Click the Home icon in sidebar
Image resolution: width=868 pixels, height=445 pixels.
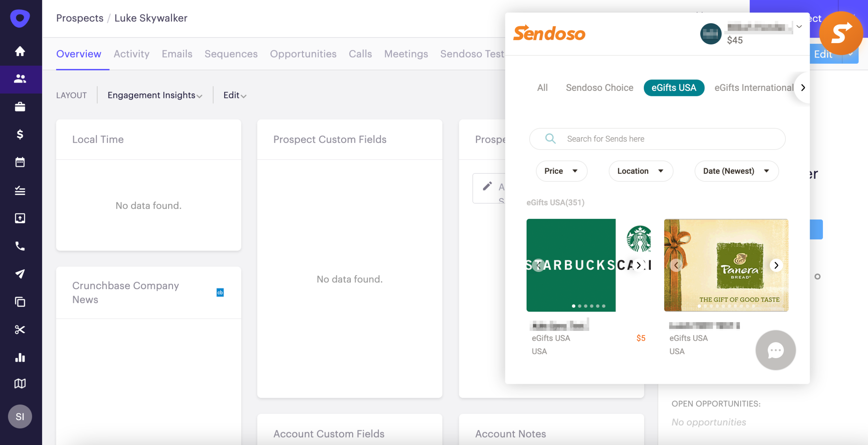[x=20, y=51]
